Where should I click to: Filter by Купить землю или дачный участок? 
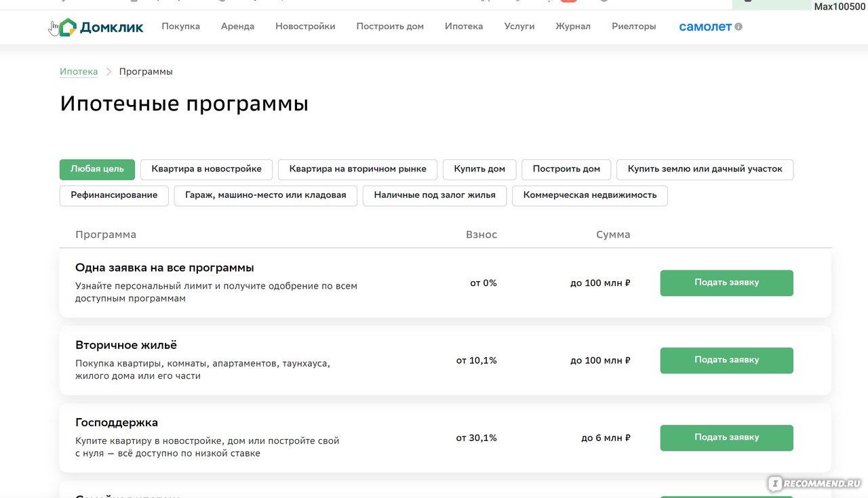pyautogui.click(x=705, y=169)
